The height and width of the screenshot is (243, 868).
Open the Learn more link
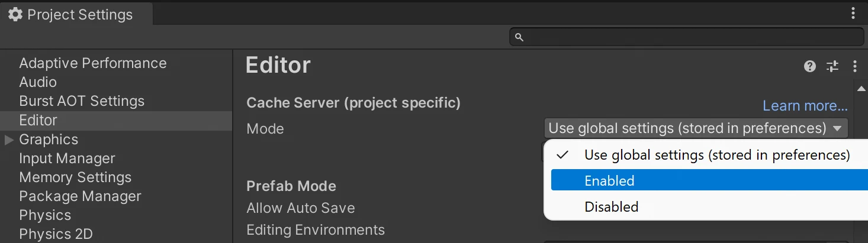[x=805, y=106]
